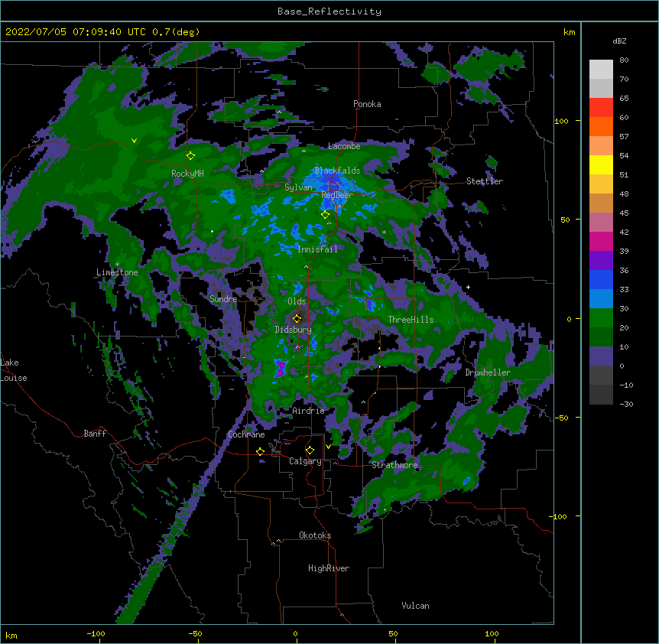Select the red 60-65 dBZ legend swatch
Image resolution: width=659 pixels, height=644 pixels.
point(601,107)
